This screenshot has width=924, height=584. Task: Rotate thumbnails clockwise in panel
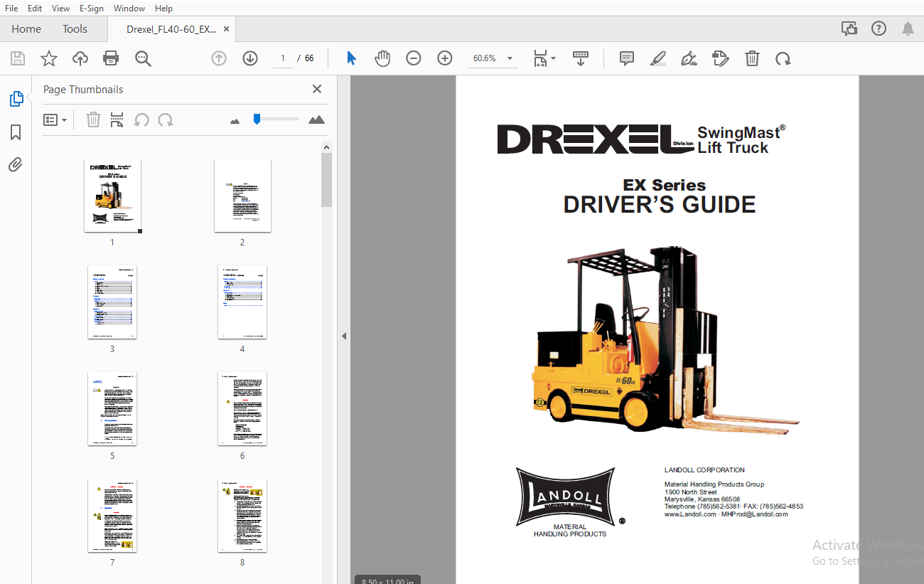tap(166, 120)
